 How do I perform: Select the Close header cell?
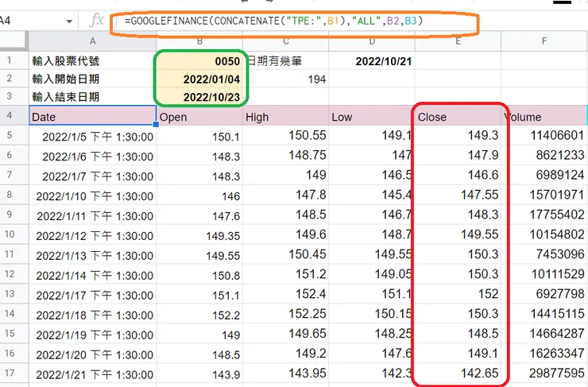tap(458, 115)
